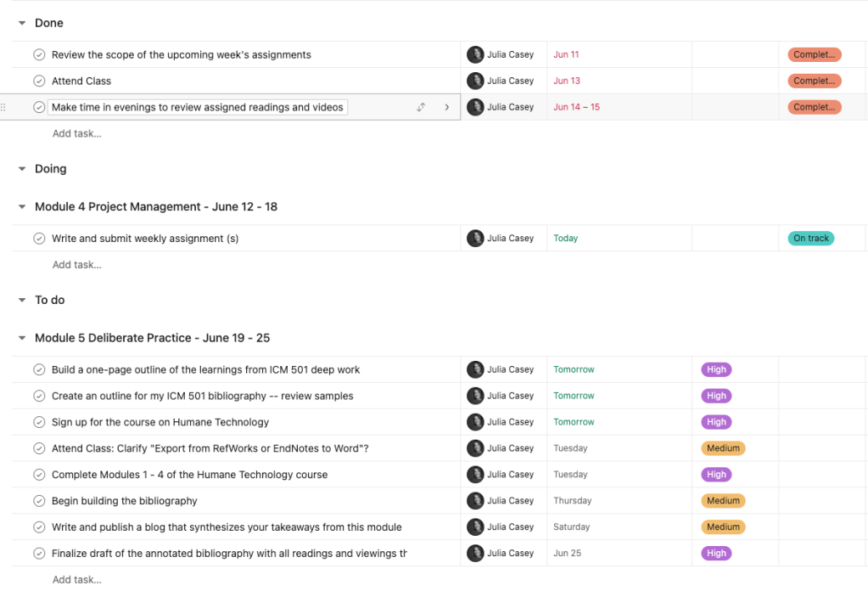
Task: Click assignee avatar for Write and submit weekly assignment
Action: [x=475, y=239]
